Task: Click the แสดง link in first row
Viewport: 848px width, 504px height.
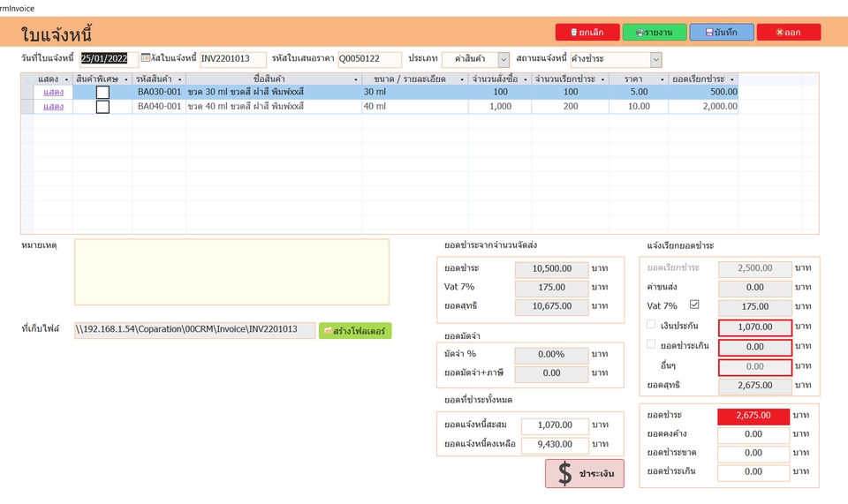Action: point(54,93)
